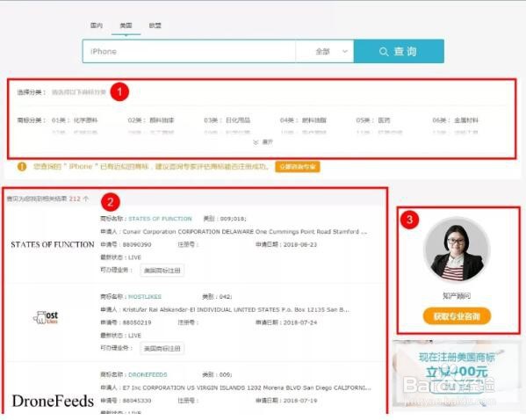This screenshot has width=526, height=420.
Task: Open the 欧盟 search tab
Action: coord(155,25)
